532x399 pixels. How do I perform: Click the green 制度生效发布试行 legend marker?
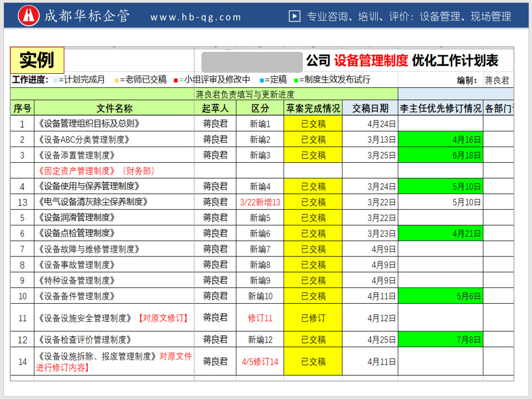coord(296,80)
